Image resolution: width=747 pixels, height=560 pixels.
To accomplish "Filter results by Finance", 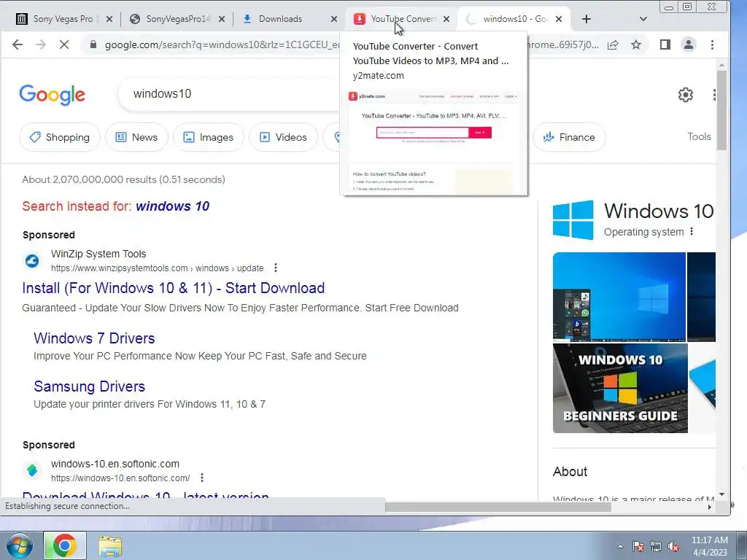I will tap(569, 137).
